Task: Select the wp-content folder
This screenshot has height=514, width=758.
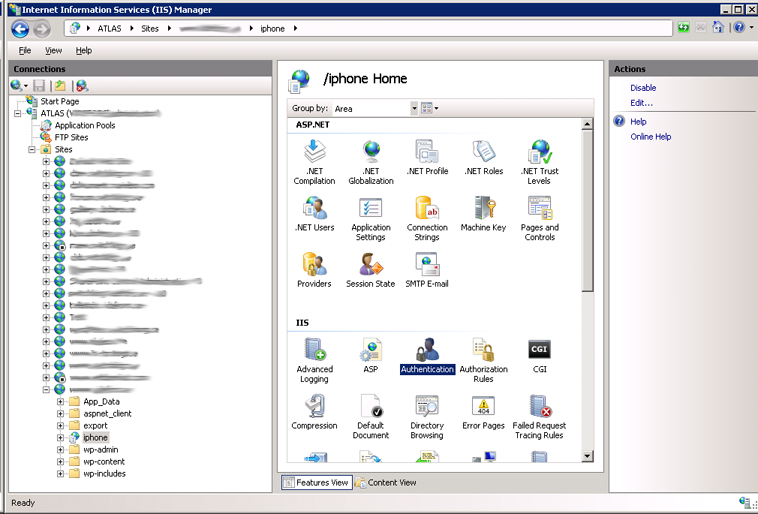Action: click(103, 462)
